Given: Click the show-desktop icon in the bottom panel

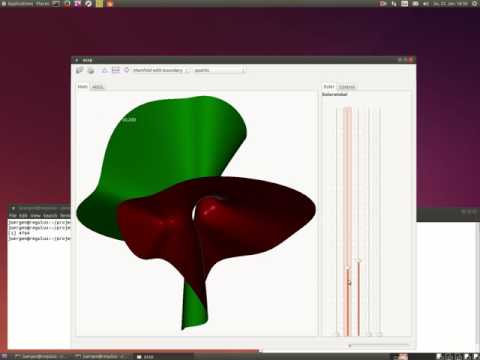Looking at the screenshot, I should pyautogui.click(x=5, y=356).
